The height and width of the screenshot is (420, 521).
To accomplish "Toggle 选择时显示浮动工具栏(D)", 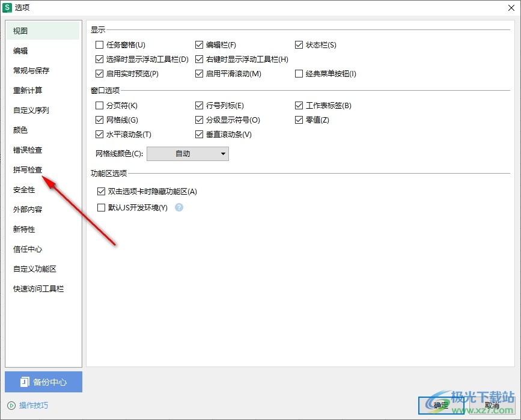I will (99, 59).
